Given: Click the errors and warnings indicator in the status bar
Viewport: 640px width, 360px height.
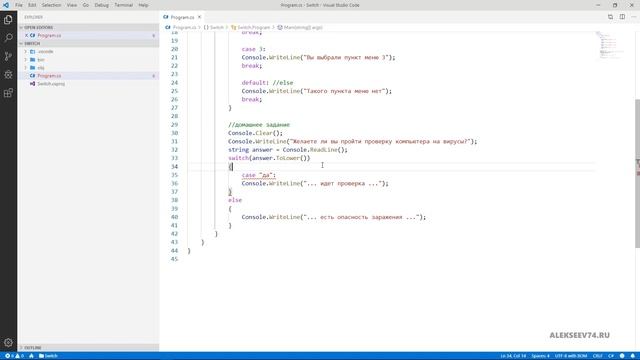Looking at the screenshot, I should [14, 356].
